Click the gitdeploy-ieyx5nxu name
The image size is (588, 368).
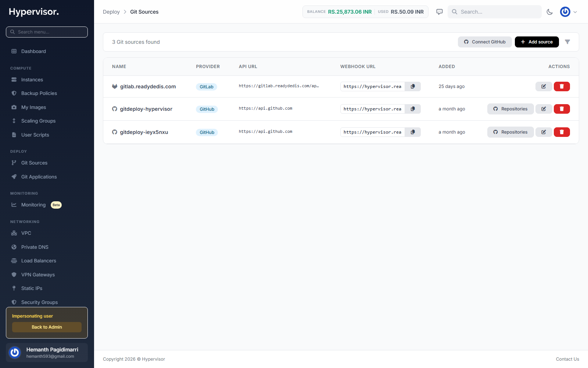(144, 132)
